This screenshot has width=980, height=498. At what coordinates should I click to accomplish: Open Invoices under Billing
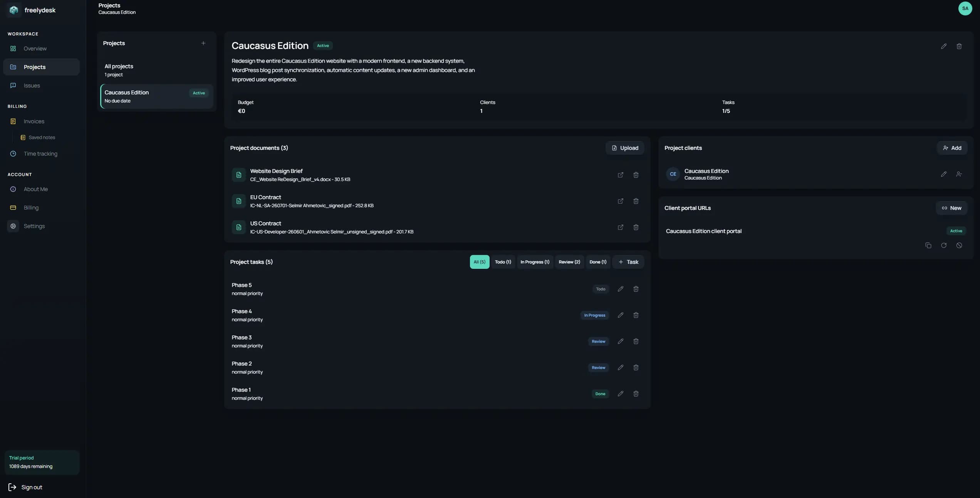pyautogui.click(x=41, y=121)
